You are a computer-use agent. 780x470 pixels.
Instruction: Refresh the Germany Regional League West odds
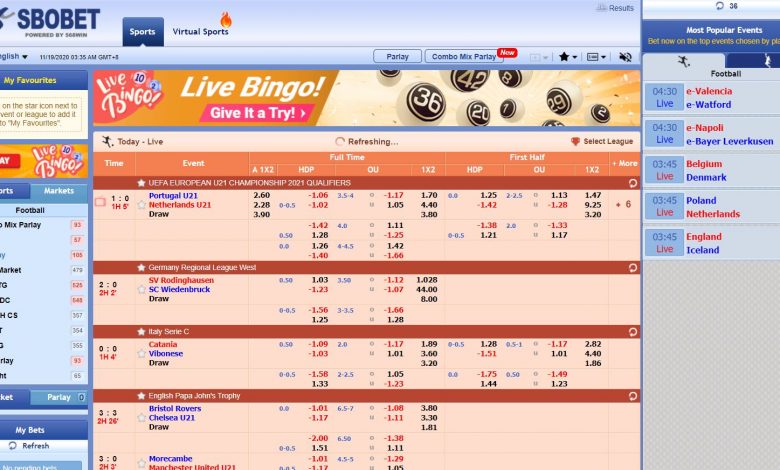(633, 268)
